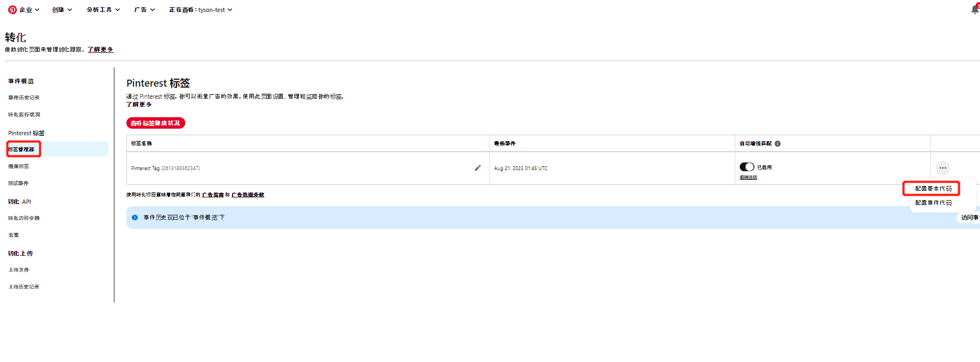Click the info icon beside 自动增强匹配
Image resolution: width=980 pixels, height=362 pixels.
tap(777, 144)
